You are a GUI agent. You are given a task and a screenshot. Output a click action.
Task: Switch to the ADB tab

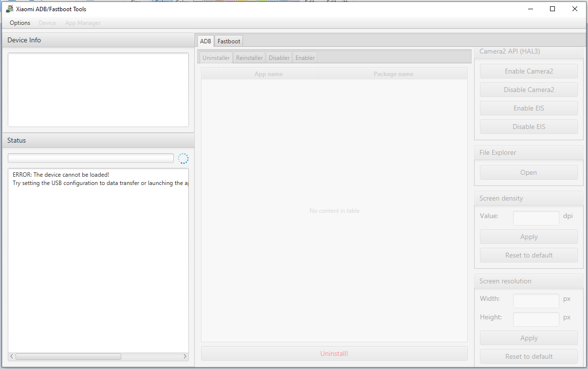205,41
